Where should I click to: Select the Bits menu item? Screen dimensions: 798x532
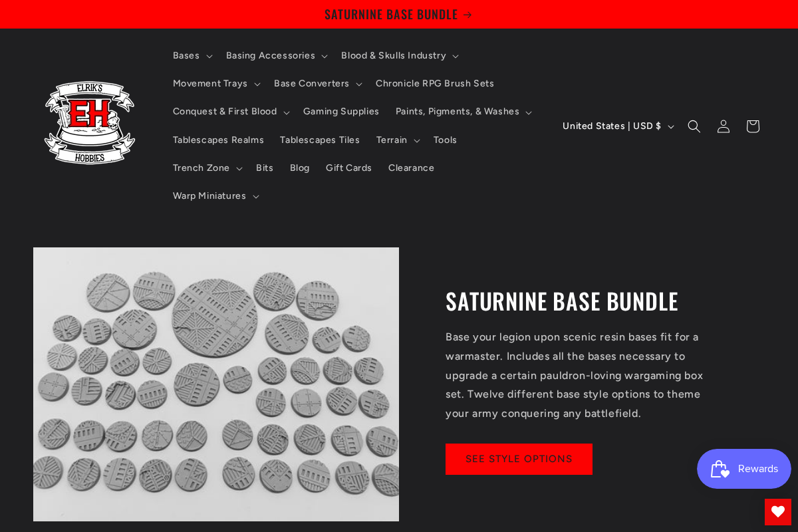coord(265,168)
